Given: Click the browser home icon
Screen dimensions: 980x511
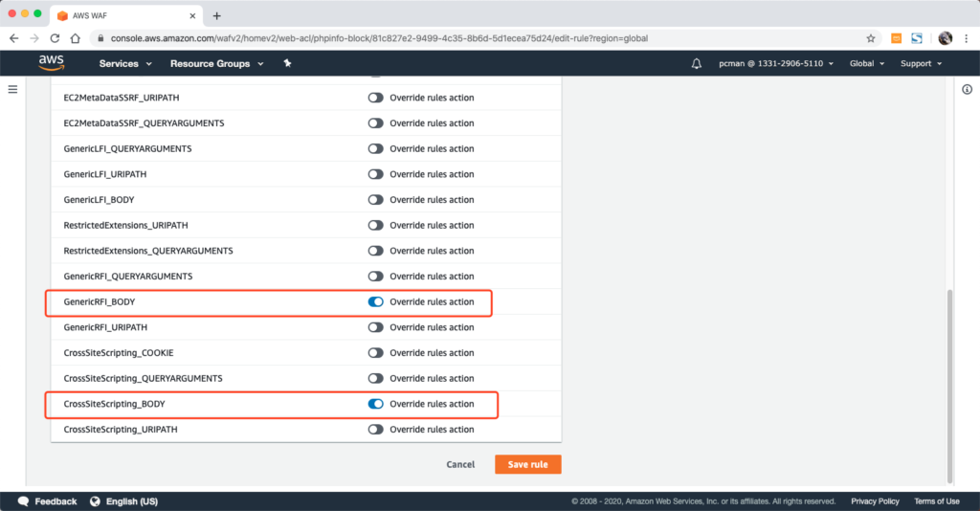Looking at the screenshot, I should tap(75, 38).
